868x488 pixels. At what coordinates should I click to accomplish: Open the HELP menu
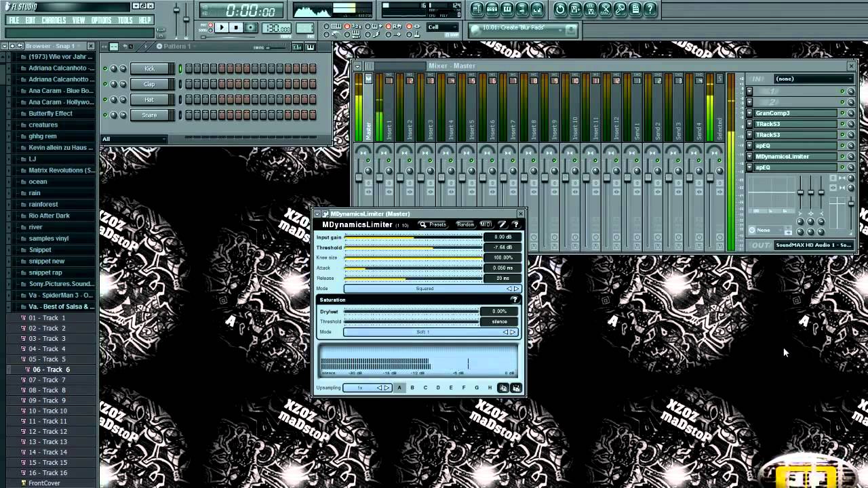click(144, 20)
